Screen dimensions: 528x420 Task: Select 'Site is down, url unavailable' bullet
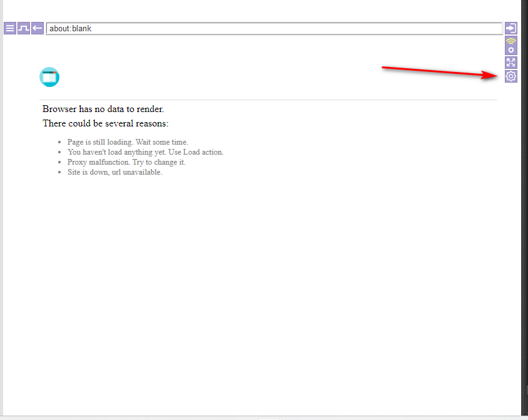pos(114,172)
